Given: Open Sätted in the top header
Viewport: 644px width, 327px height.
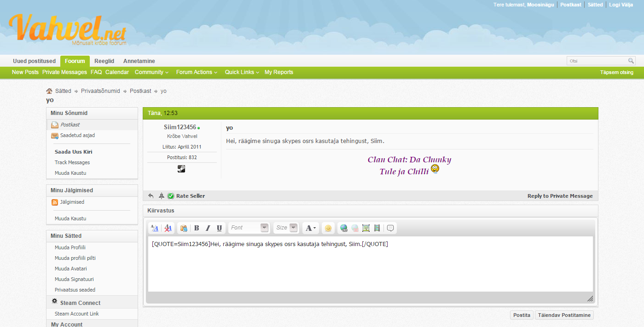Looking at the screenshot, I should pyautogui.click(x=595, y=5).
